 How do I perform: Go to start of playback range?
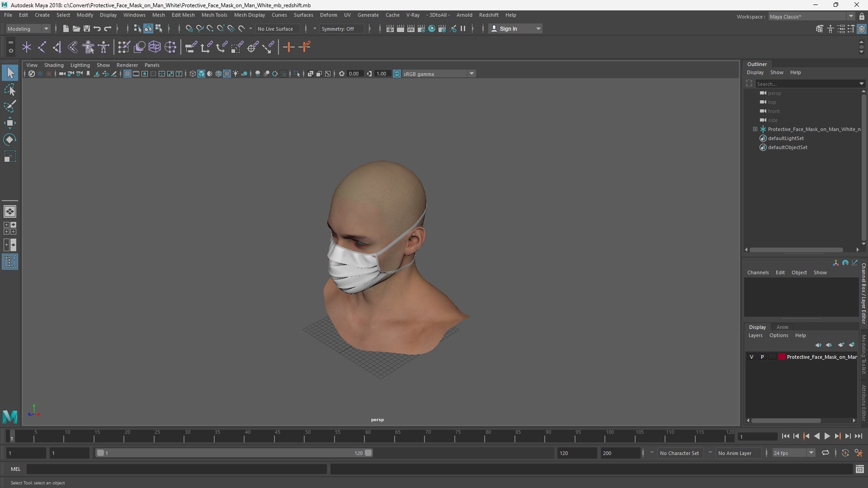[785, 436]
